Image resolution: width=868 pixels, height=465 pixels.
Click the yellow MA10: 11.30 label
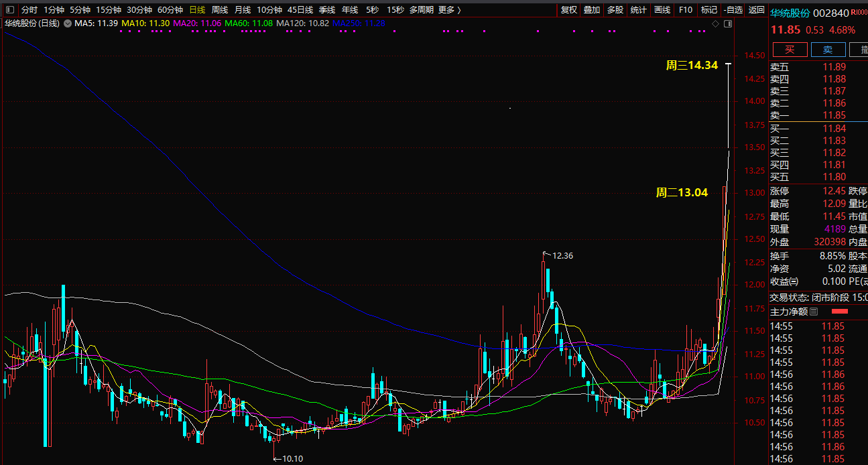point(145,23)
